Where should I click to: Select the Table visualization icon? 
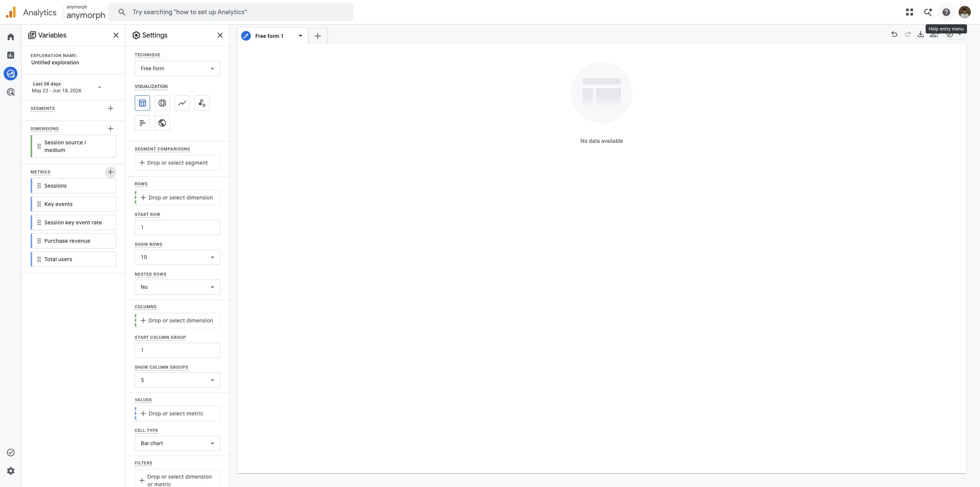coord(142,103)
